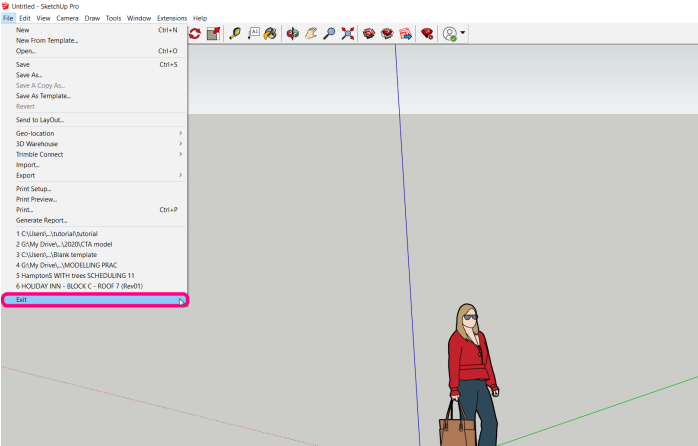The image size is (698, 446).
Task: Open recent file 3 Blank template
Action: 94,255
